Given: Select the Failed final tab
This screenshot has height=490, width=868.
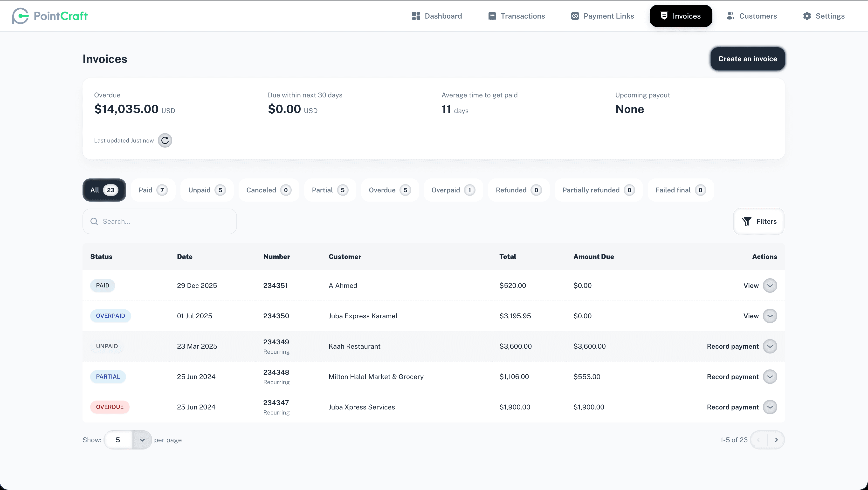Looking at the screenshot, I should coord(681,190).
